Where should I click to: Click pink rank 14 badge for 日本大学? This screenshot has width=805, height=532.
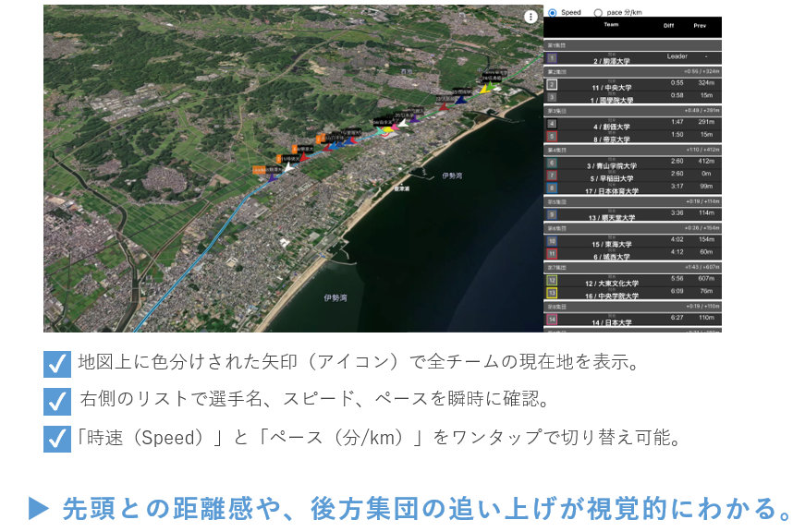tap(552, 320)
